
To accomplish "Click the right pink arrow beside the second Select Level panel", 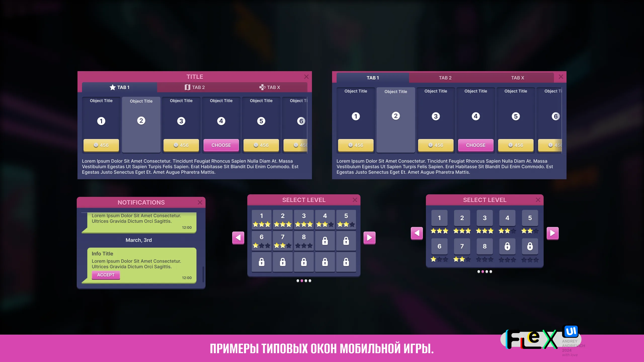I will point(552,233).
